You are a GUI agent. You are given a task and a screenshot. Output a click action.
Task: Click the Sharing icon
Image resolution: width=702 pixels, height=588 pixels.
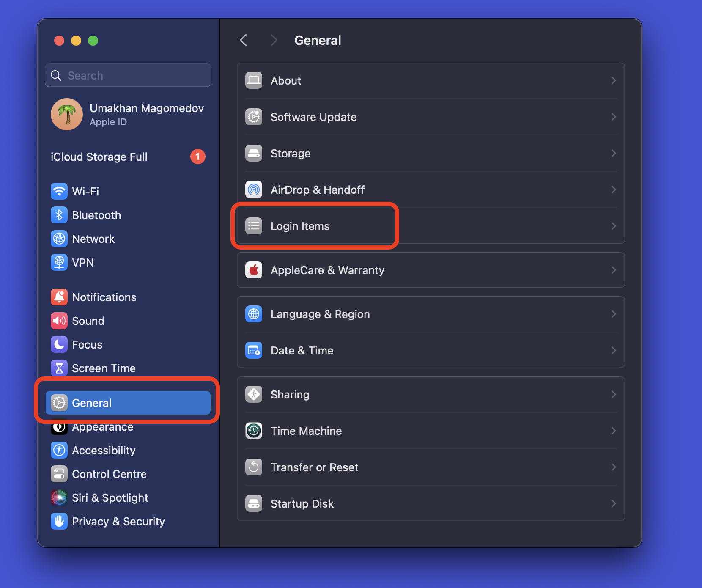pyautogui.click(x=254, y=394)
